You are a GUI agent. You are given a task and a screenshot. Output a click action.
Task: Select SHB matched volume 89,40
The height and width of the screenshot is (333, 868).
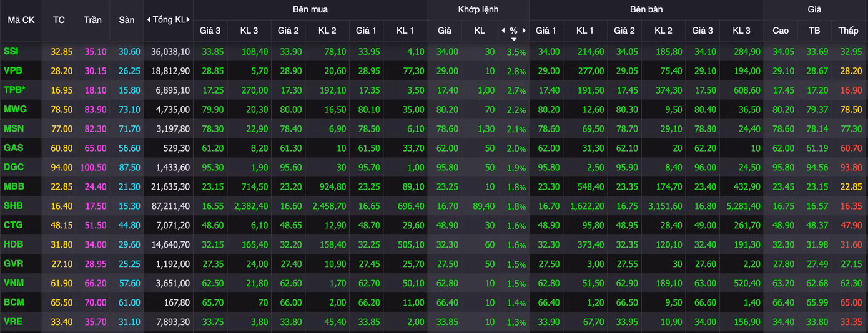click(x=484, y=206)
